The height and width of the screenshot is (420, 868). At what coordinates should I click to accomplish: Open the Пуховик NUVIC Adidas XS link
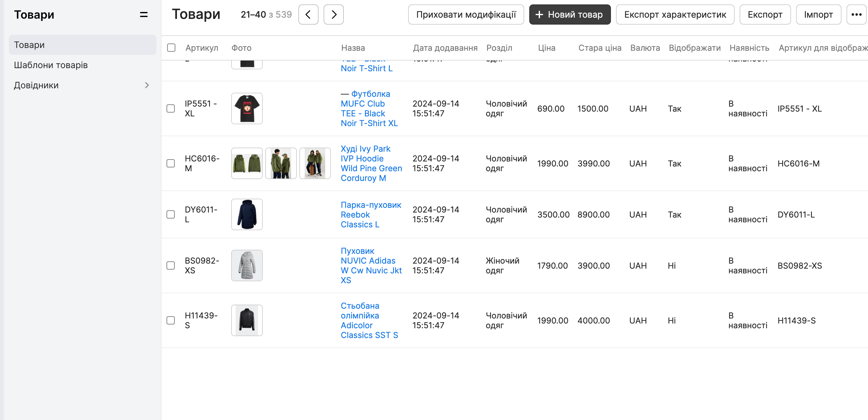pyautogui.click(x=371, y=266)
